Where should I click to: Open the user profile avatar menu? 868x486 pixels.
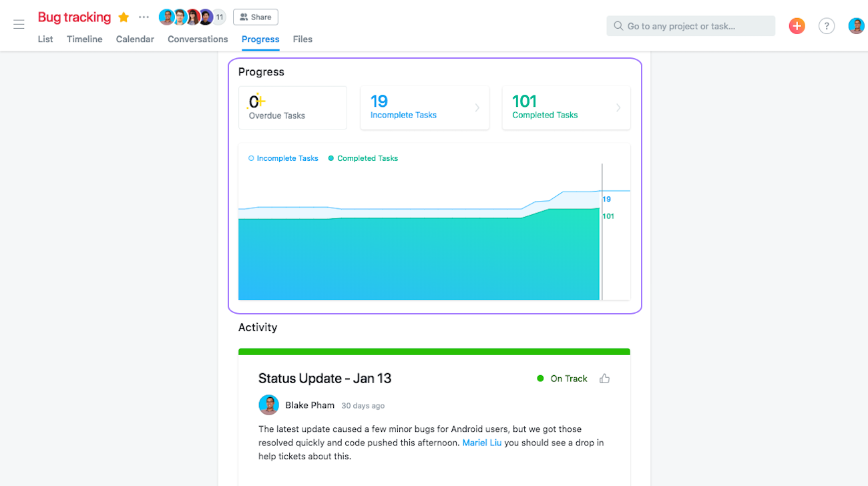point(856,26)
